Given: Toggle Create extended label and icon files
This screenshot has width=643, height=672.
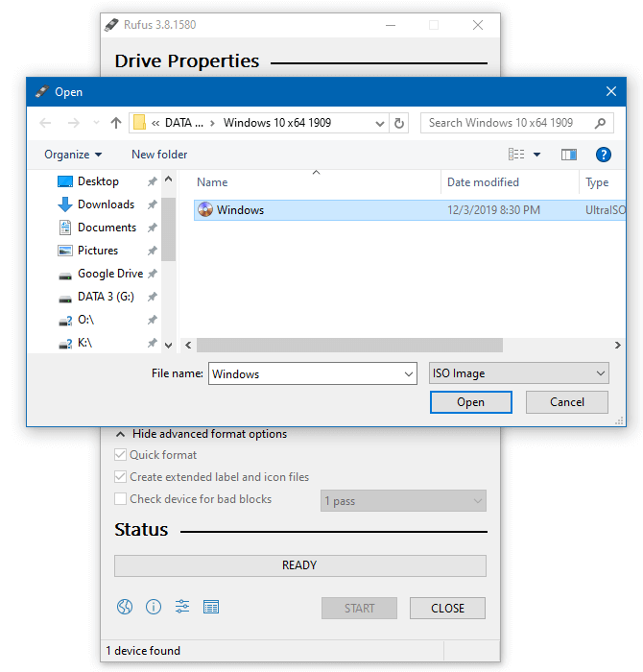Looking at the screenshot, I should (121, 477).
